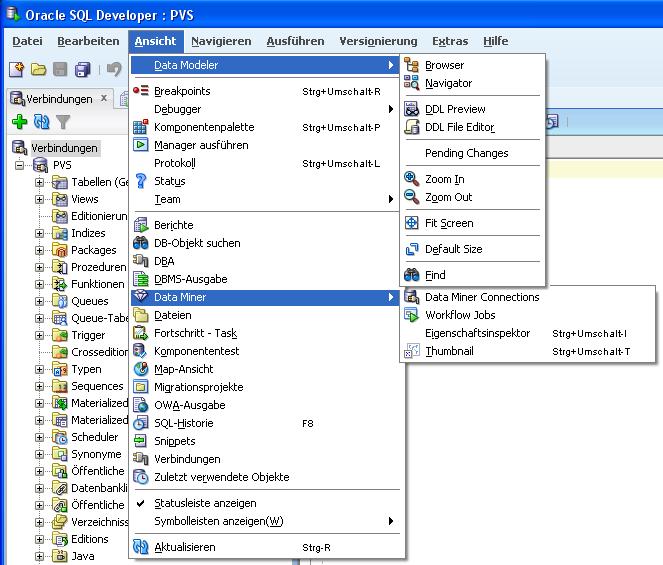Click the Refresh connections icon beside green plus
Image resolution: width=663 pixels, height=565 pixels.
point(41,122)
